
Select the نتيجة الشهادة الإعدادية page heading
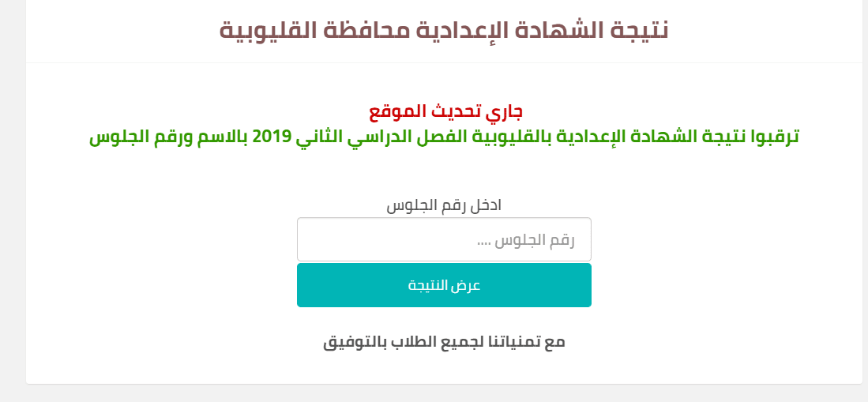coord(444,30)
